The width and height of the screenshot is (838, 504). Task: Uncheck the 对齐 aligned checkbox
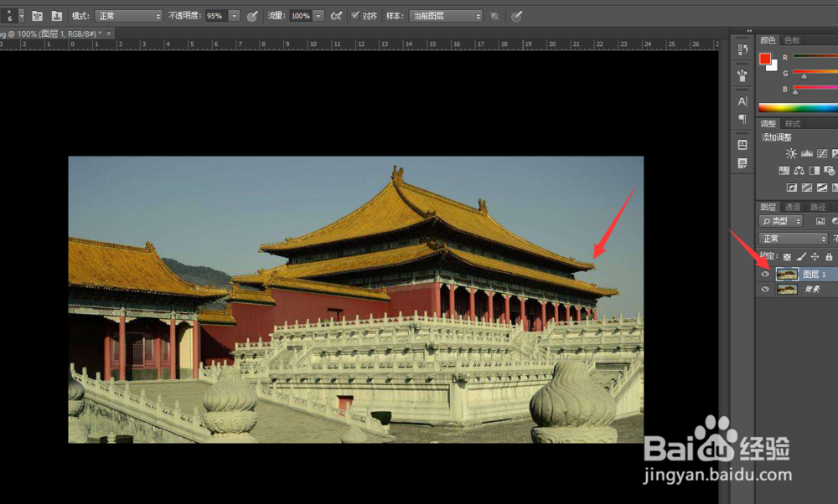pyautogui.click(x=354, y=15)
